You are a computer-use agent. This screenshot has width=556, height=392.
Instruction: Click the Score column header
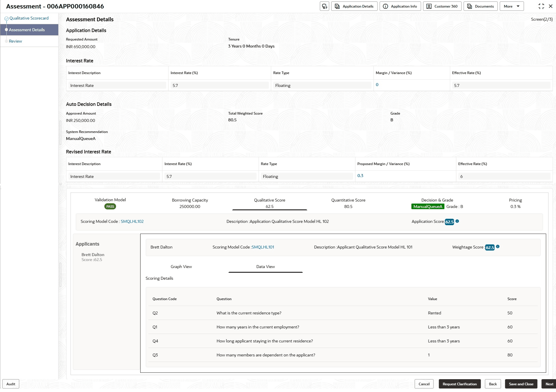point(512,299)
